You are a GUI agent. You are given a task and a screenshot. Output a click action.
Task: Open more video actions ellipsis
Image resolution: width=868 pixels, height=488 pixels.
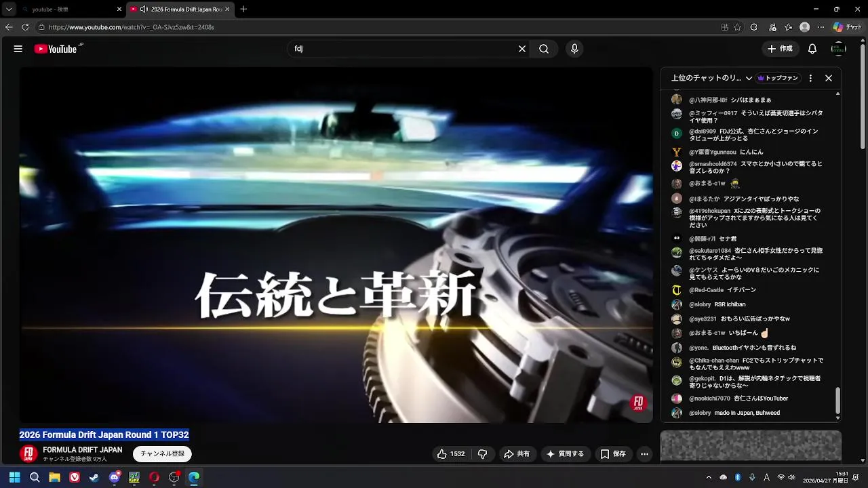click(x=645, y=454)
